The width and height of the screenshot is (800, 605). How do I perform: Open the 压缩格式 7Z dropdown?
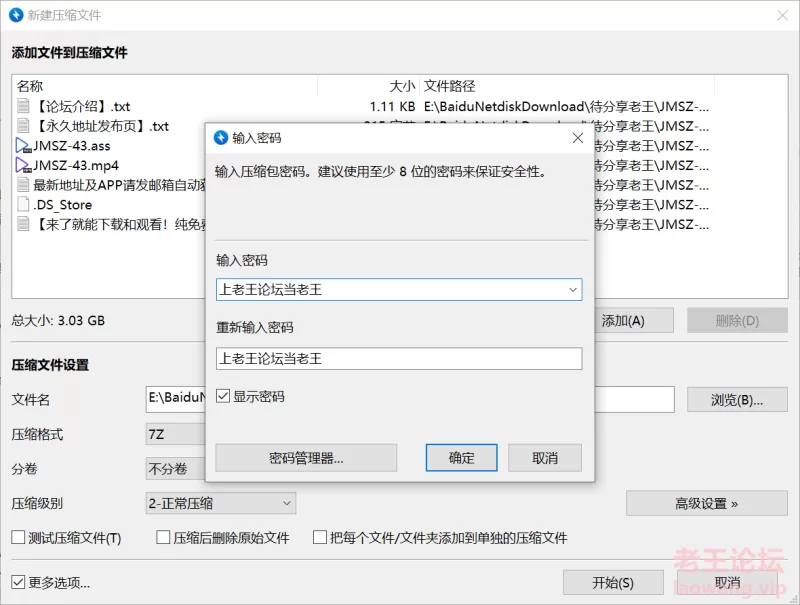coord(176,434)
